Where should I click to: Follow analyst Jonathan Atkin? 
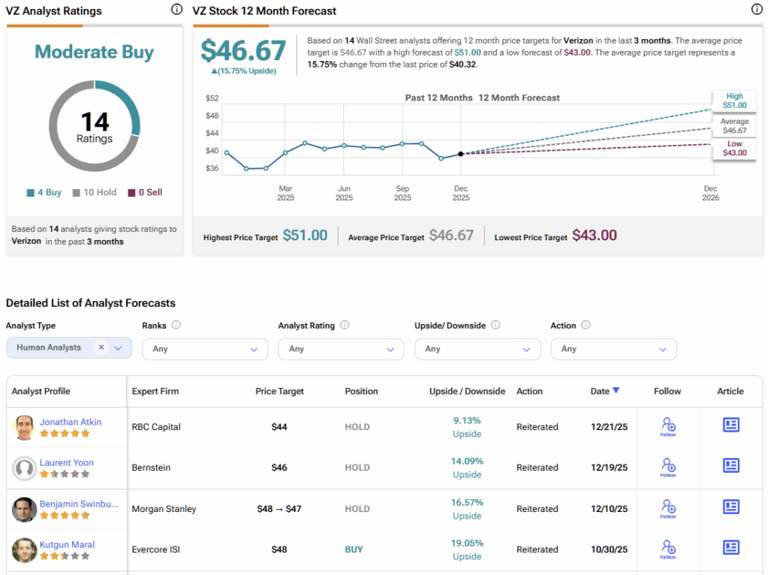tap(667, 427)
